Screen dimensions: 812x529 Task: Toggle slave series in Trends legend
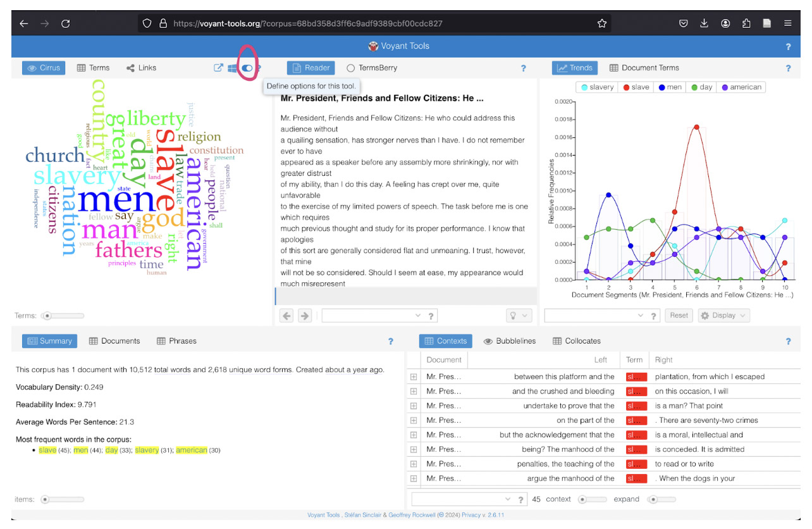(x=636, y=87)
